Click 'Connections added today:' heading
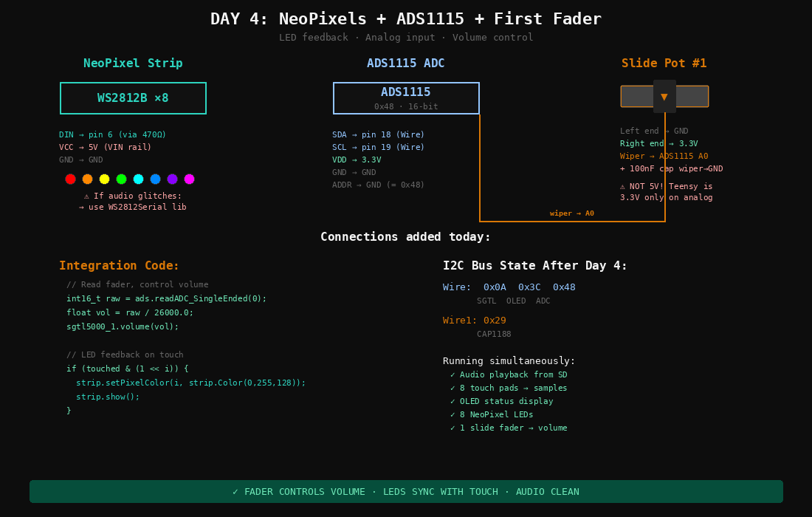812x517 pixels. click(x=405, y=237)
